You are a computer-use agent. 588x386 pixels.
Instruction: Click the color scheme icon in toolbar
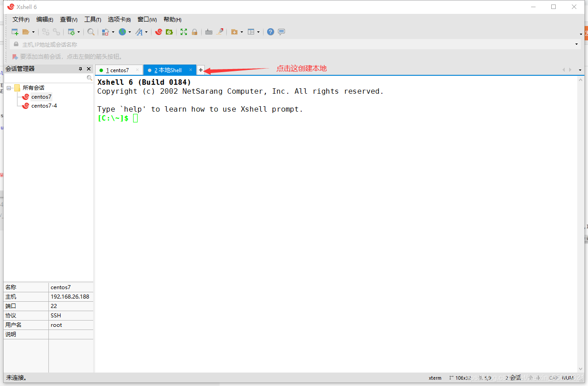click(x=105, y=32)
